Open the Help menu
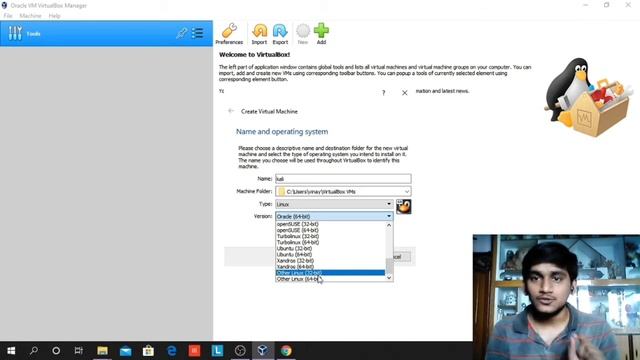 pos(54,16)
